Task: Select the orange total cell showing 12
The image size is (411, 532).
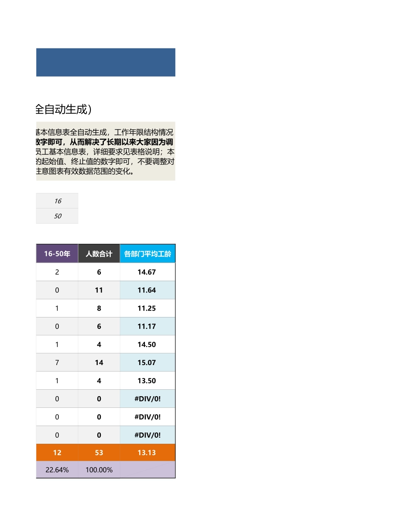Action: [57, 452]
